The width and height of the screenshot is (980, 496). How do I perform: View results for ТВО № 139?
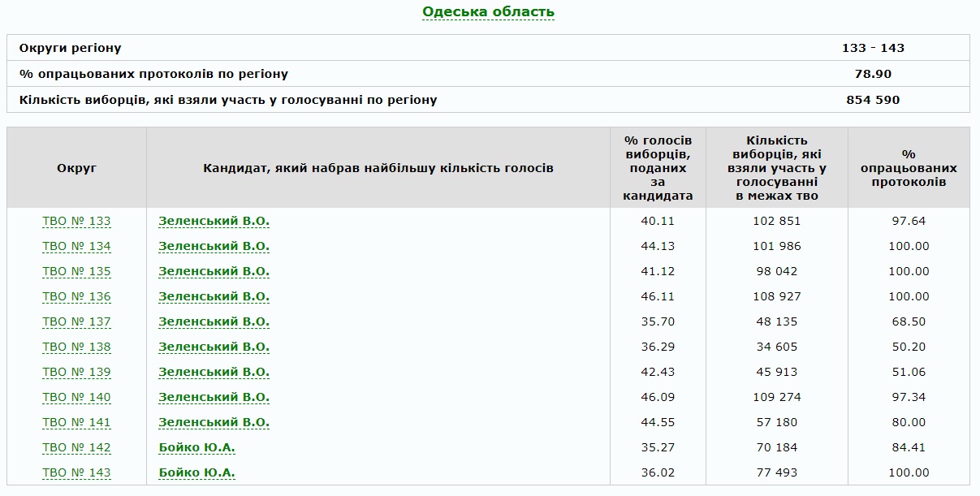tap(76, 372)
